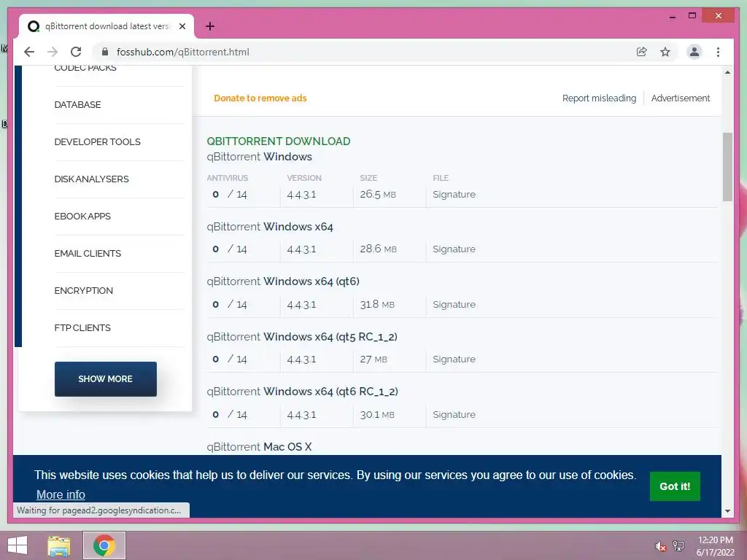This screenshot has height=560, width=747.
Task: Download qBittorrent Windows x64 link
Action: click(x=270, y=227)
